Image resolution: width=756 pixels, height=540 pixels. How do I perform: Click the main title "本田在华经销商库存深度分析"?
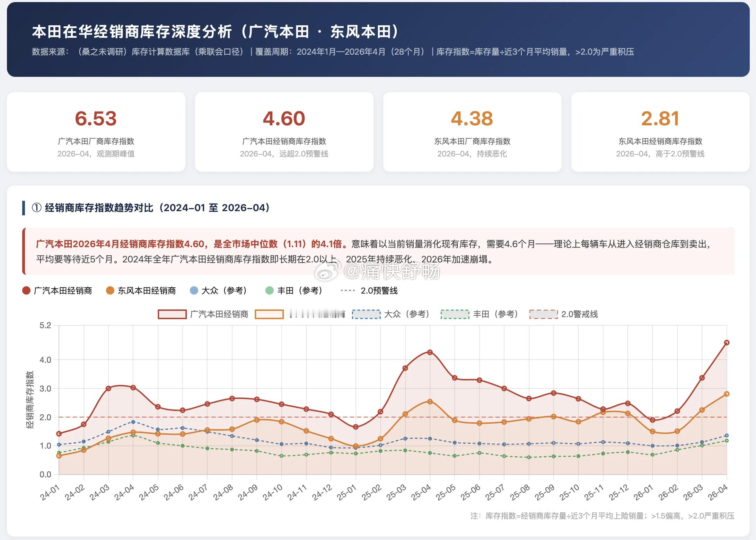pyautogui.click(x=132, y=31)
